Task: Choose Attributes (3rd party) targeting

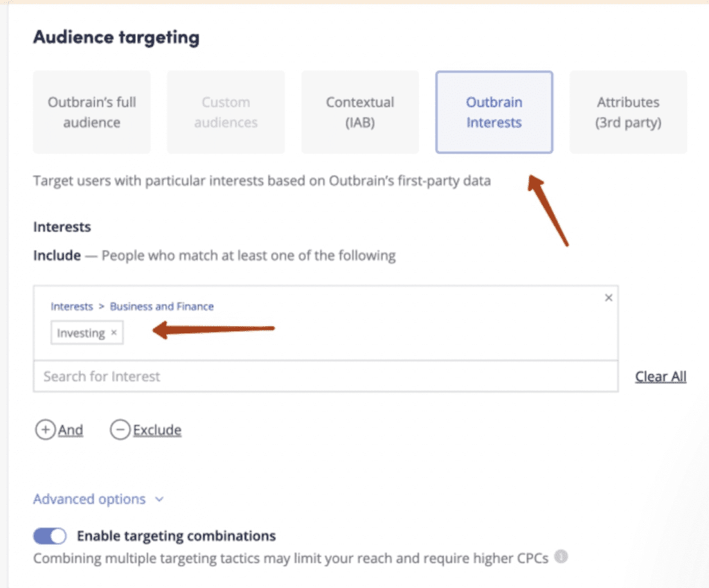Action: (628, 112)
